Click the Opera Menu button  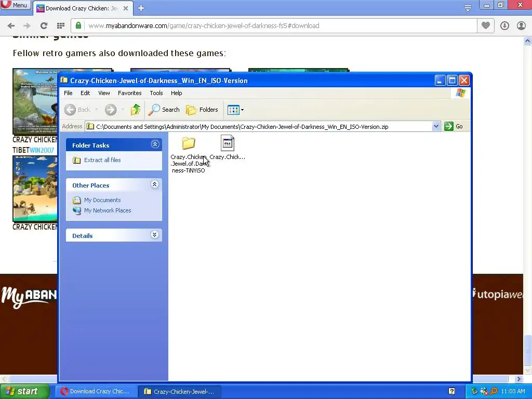(x=15, y=5)
